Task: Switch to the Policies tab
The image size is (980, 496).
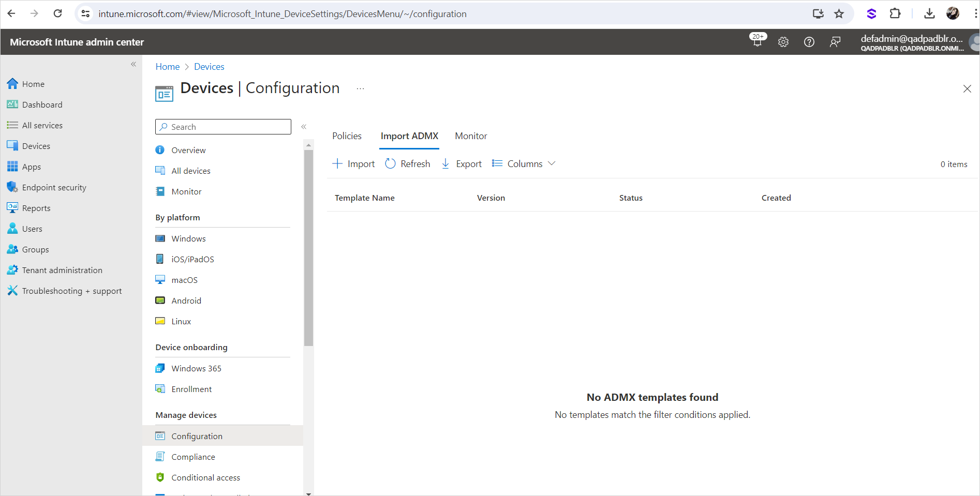Action: [347, 136]
